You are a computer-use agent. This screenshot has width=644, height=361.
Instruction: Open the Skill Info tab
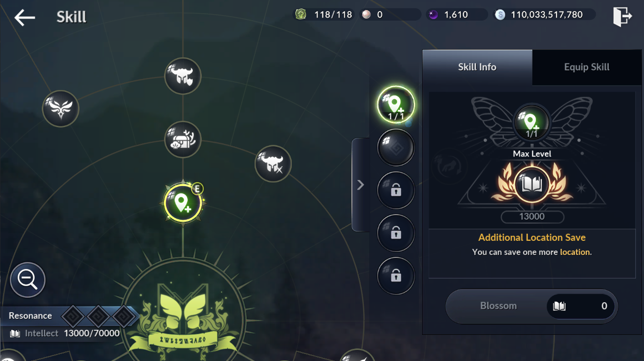pyautogui.click(x=477, y=67)
